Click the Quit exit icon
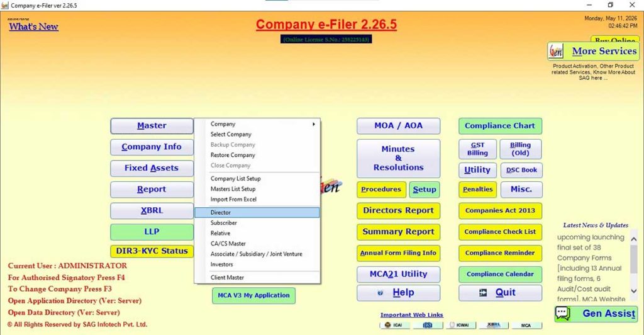Image resolution: width=644 pixels, height=335 pixels. (483, 293)
